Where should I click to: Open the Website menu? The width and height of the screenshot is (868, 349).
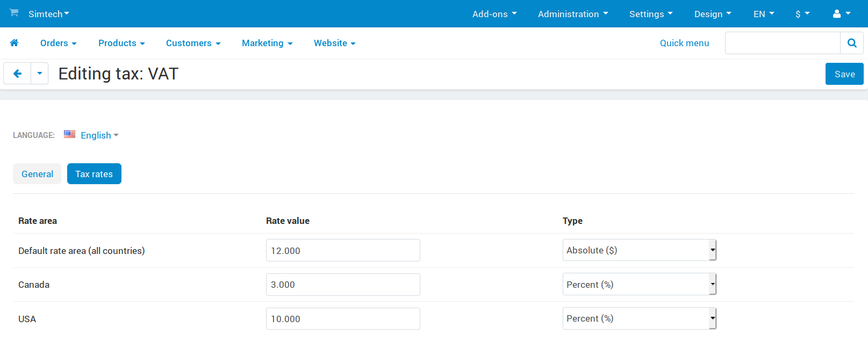335,43
